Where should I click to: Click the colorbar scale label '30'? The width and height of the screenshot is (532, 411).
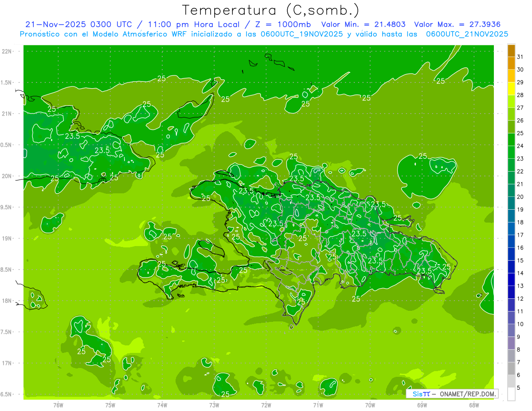(520, 69)
